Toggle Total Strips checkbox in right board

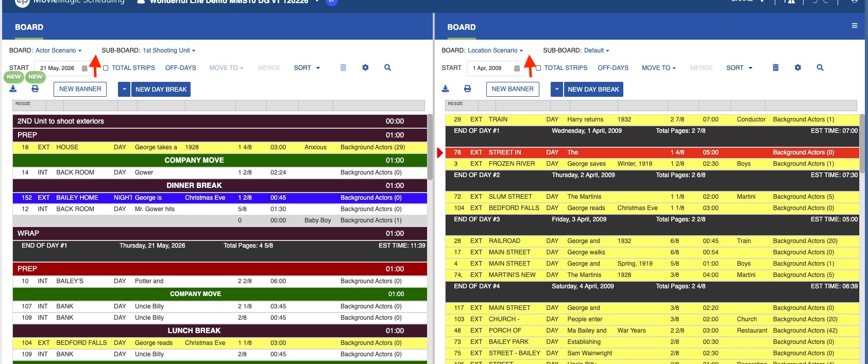(x=538, y=68)
